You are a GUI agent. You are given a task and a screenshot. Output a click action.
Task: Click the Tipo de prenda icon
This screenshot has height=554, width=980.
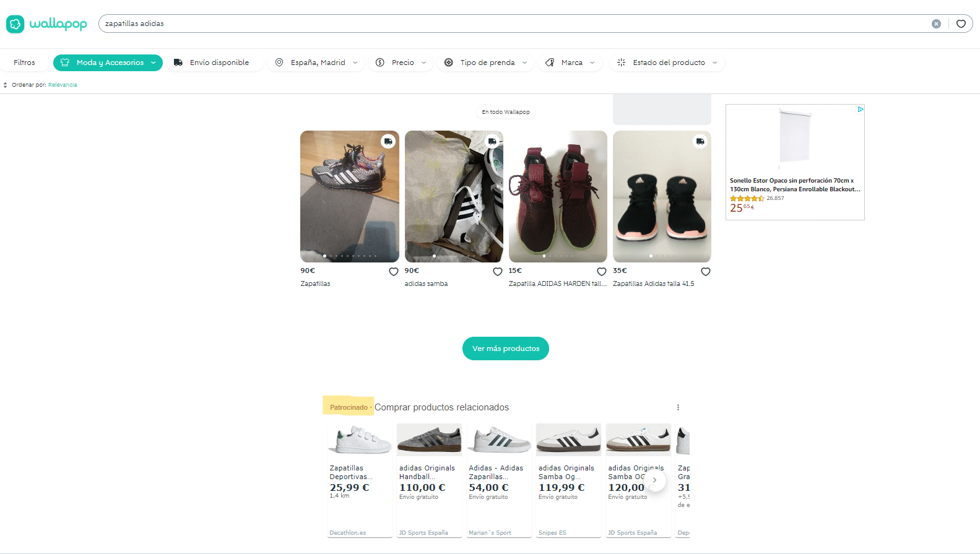pos(449,63)
